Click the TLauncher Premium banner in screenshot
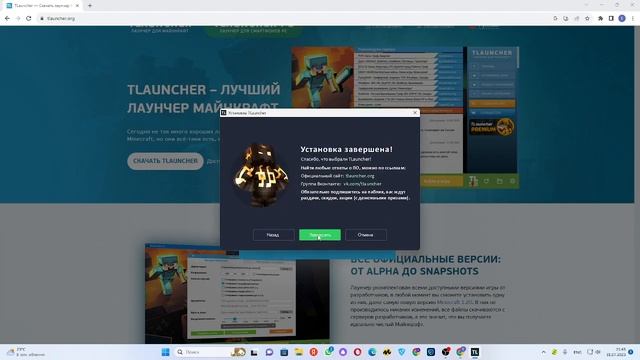 tap(491, 127)
